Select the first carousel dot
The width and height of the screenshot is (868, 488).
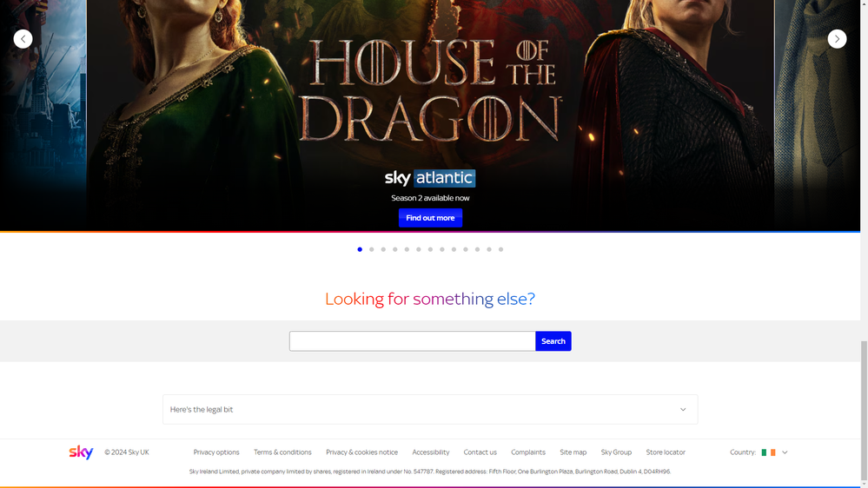pyautogui.click(x=360, y=249)
